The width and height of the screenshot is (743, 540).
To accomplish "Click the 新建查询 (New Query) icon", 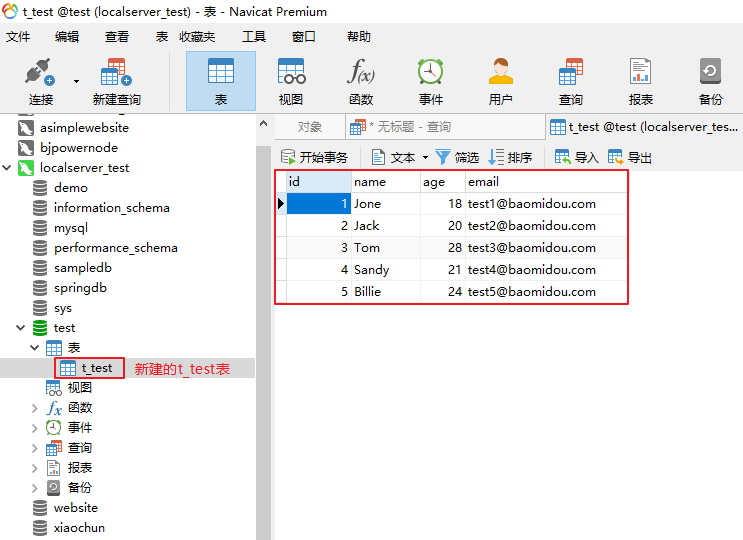I will click(117, 81).
